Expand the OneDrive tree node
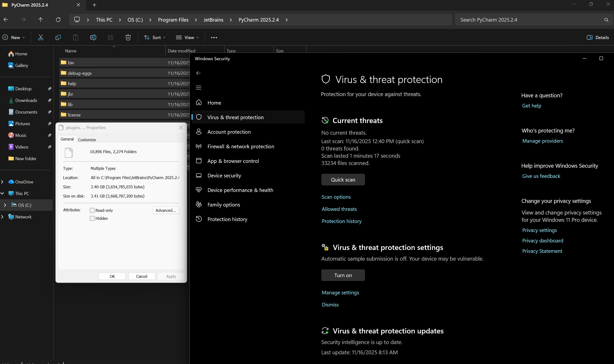The height and width of the screenshot is (364, 614). tap(2, 182)
